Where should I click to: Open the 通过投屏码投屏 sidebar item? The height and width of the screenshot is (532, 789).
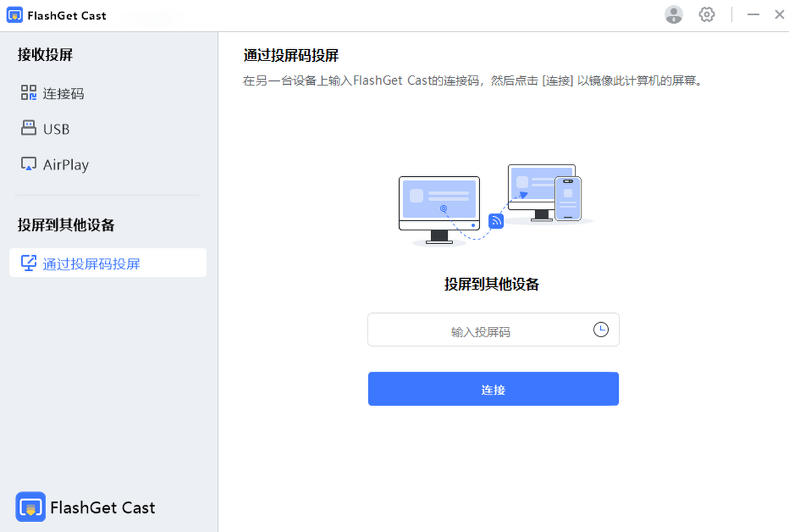pyautogui.click(x=108, y=263)
